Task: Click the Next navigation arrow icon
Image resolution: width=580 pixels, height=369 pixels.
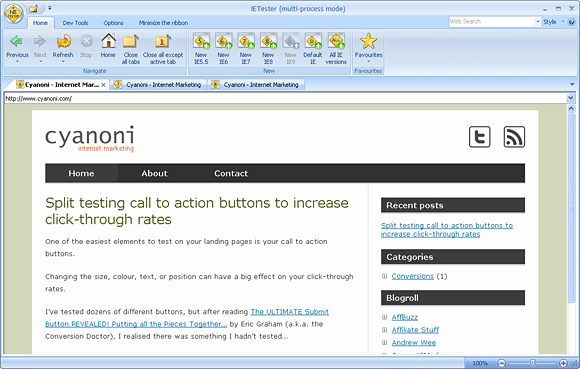Action: [x=40, y=41]
